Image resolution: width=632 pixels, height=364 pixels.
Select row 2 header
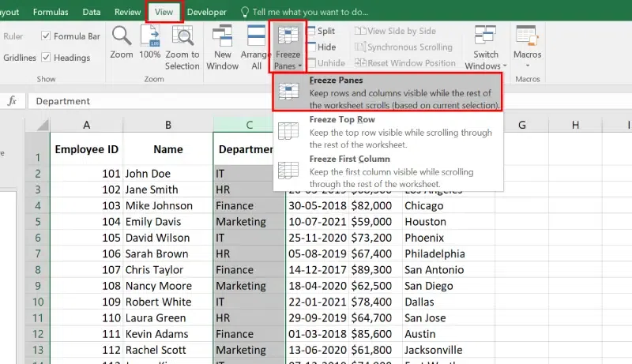pyautogui.click(x=37, y=174)
